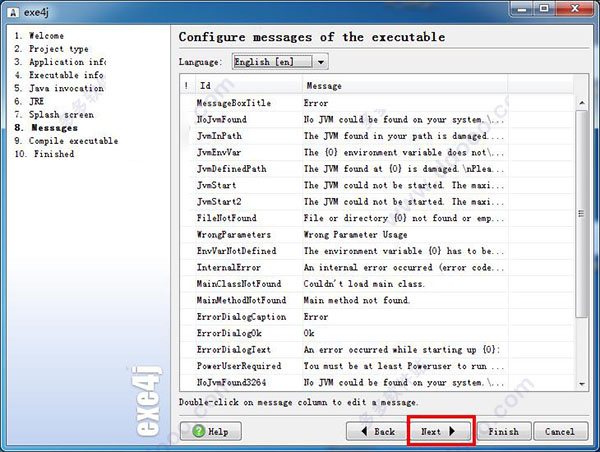Click the Finish button
The image size is (600, 452).
coord(504,431)
